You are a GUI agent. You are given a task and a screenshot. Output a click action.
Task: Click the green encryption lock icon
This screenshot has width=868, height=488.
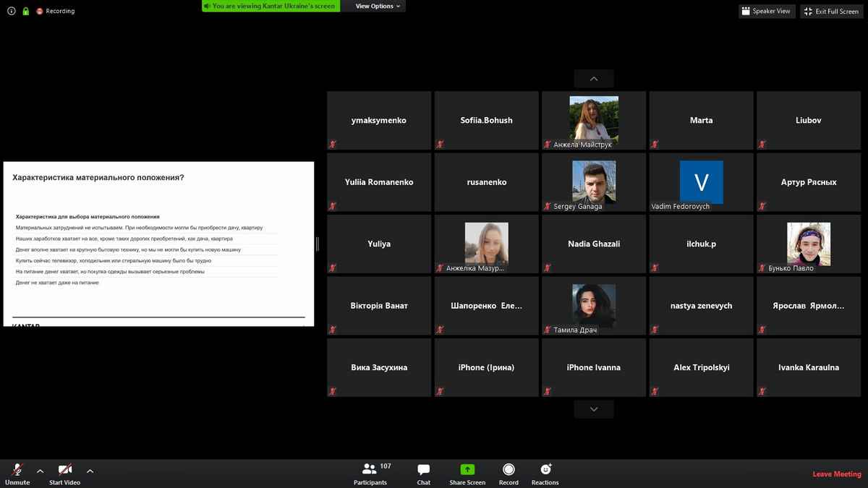26,12
